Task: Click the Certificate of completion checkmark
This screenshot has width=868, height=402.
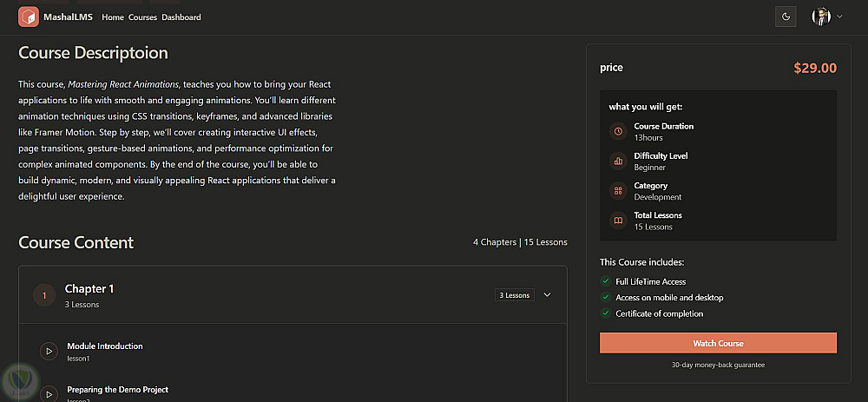Action: tap(606, 313)
